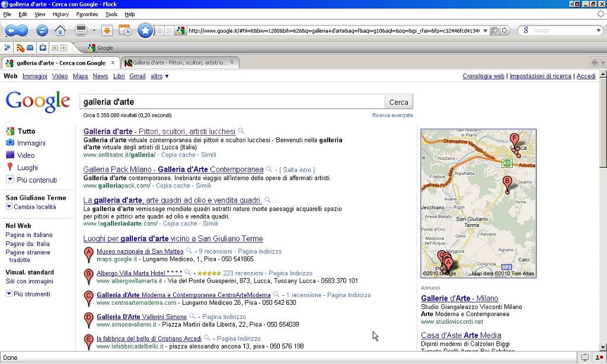Click the media stream icon beside the star

159,31
